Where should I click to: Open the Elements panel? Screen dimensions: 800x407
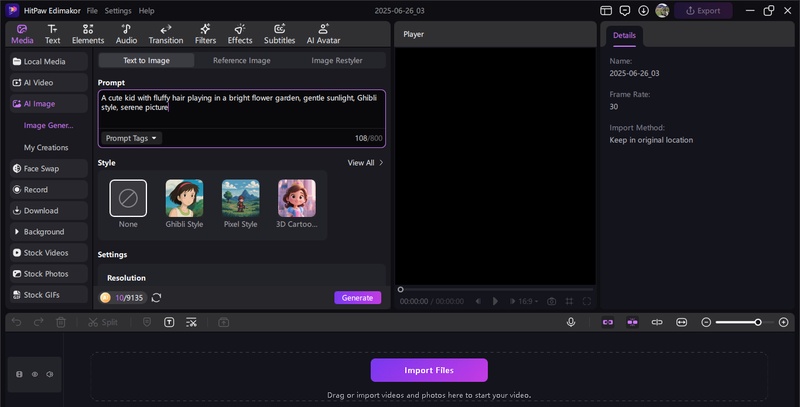[88, 34]
